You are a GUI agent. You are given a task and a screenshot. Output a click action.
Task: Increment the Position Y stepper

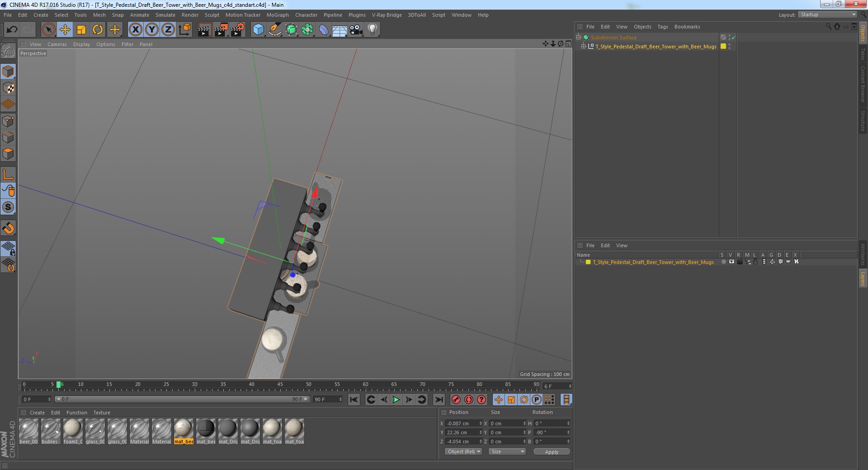[x=481, y=431]
